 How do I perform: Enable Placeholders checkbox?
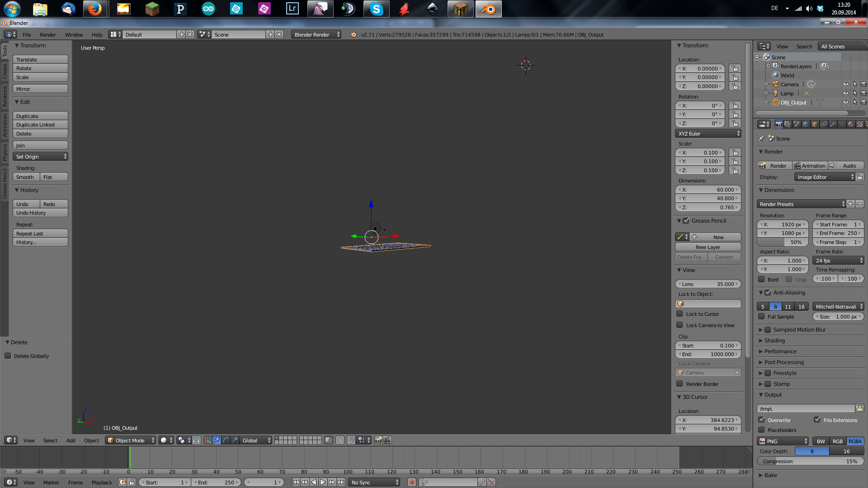click(x=762, y=430)
